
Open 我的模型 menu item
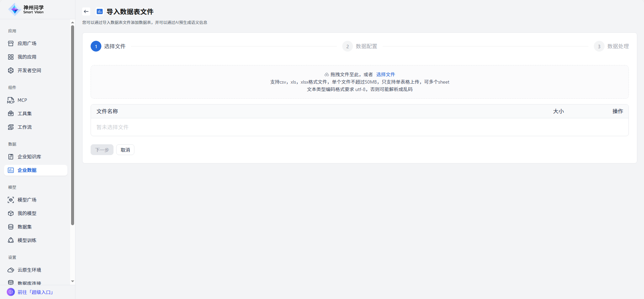[27, 213]
